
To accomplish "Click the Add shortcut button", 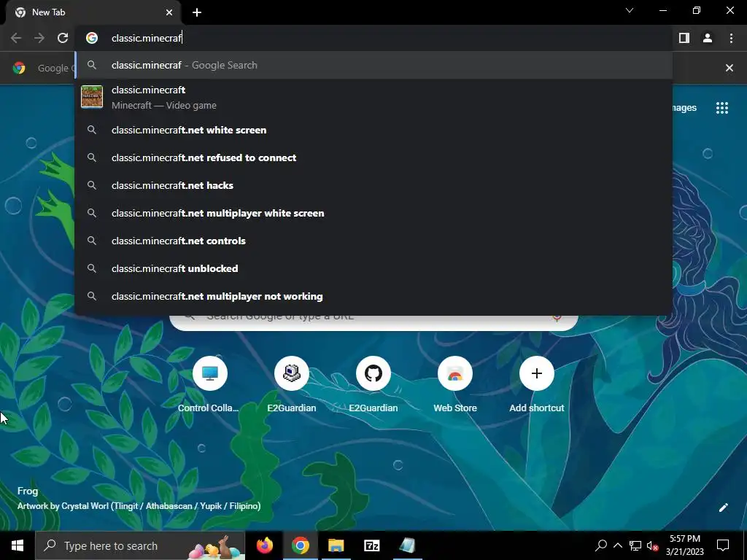I will 536,384.
